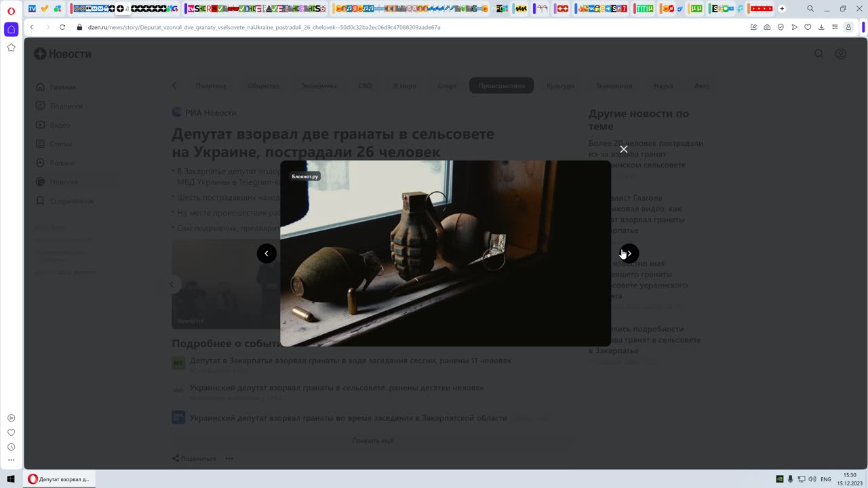Open History clock in Opera sidebar
The image size is (868, 488).
[11, 447]
